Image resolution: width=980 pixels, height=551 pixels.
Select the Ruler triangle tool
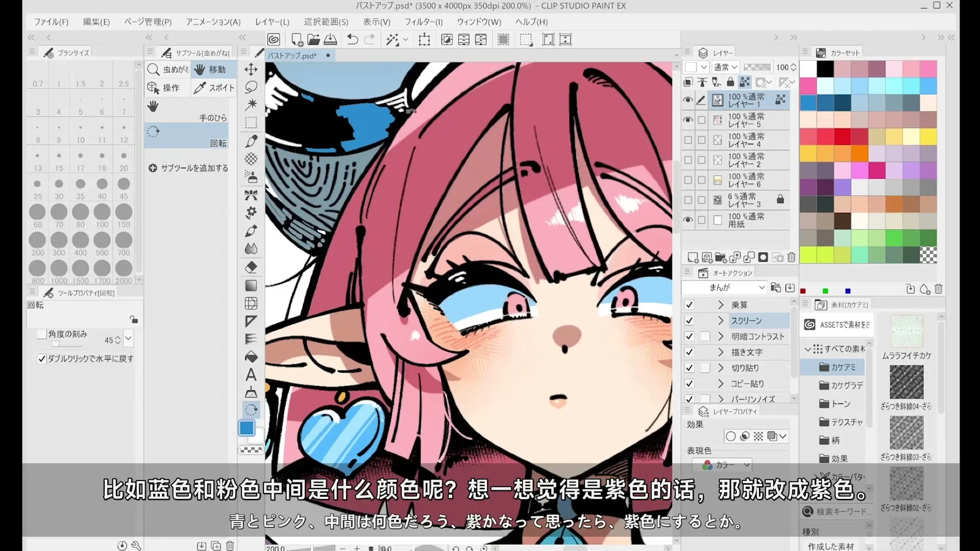point(251,321)
